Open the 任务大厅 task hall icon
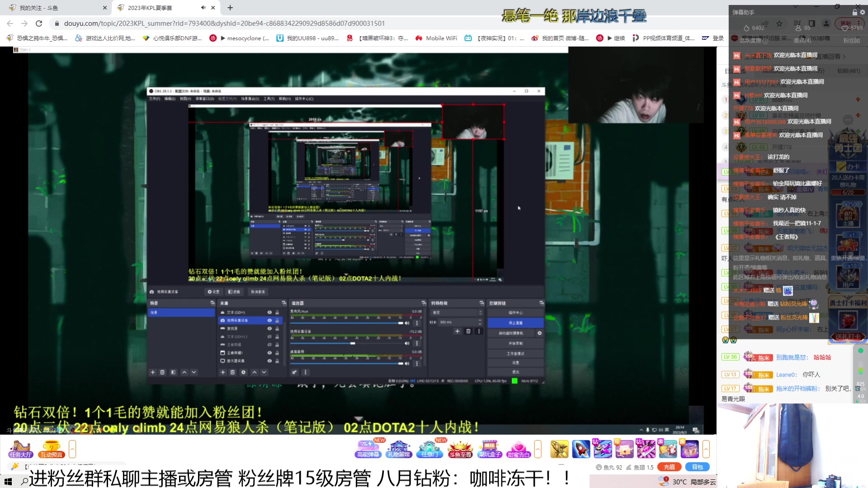The height and width of the screenshot is (488, 868). (21, 449)
